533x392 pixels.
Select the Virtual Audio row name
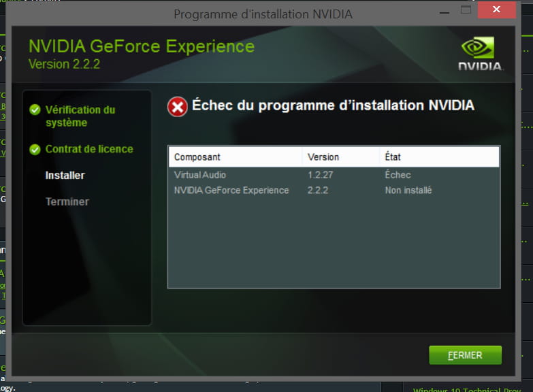[200, 175]
